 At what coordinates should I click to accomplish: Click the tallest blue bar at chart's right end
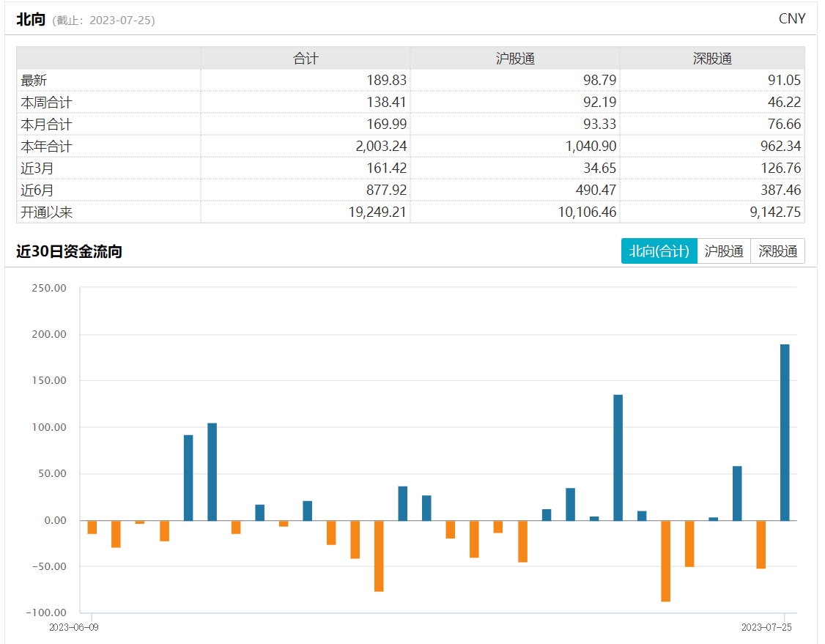785,432
